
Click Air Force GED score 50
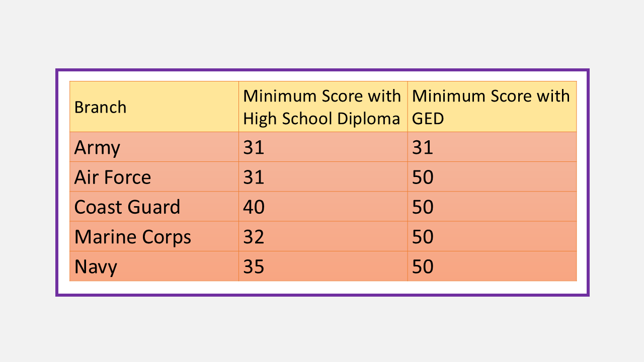point(423,177)
